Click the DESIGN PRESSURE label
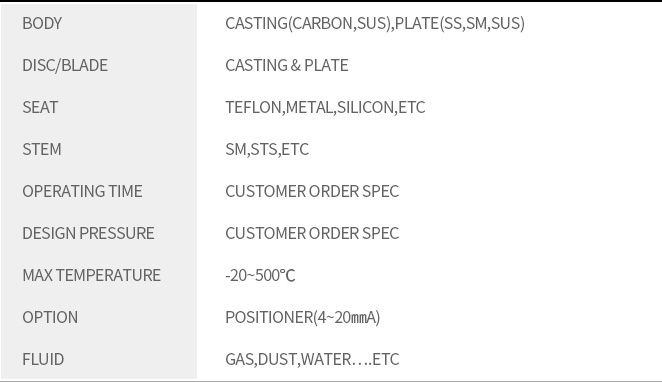 tap(88, 233)
